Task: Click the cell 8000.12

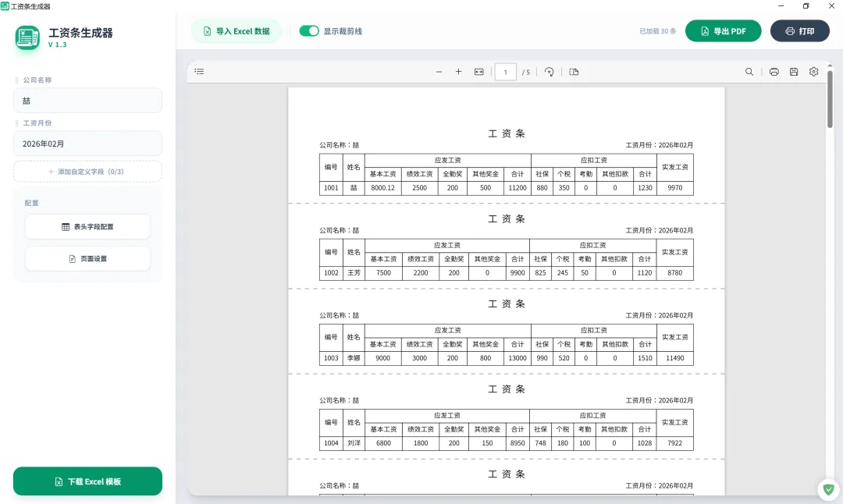Action: pos(382,188)
